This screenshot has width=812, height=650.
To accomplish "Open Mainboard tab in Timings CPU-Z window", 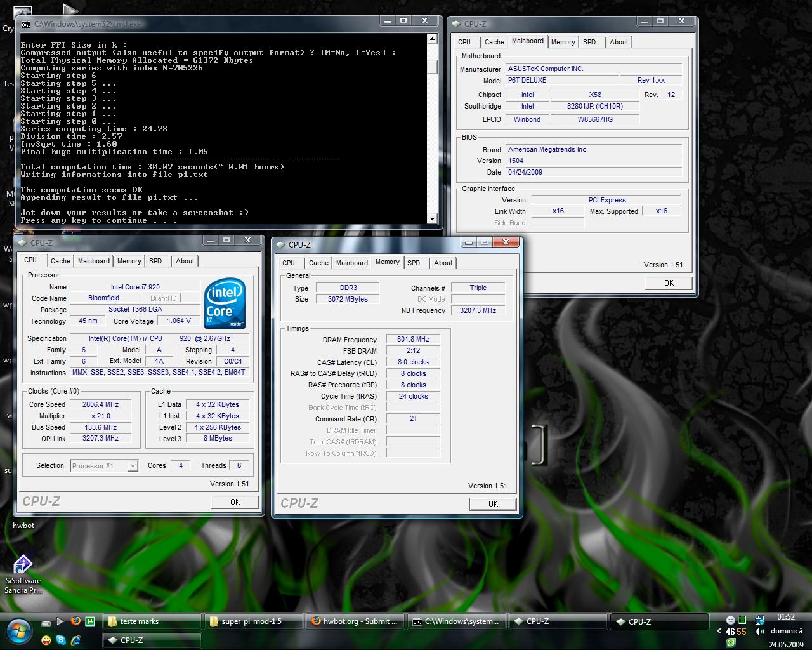I will (352, 263).
